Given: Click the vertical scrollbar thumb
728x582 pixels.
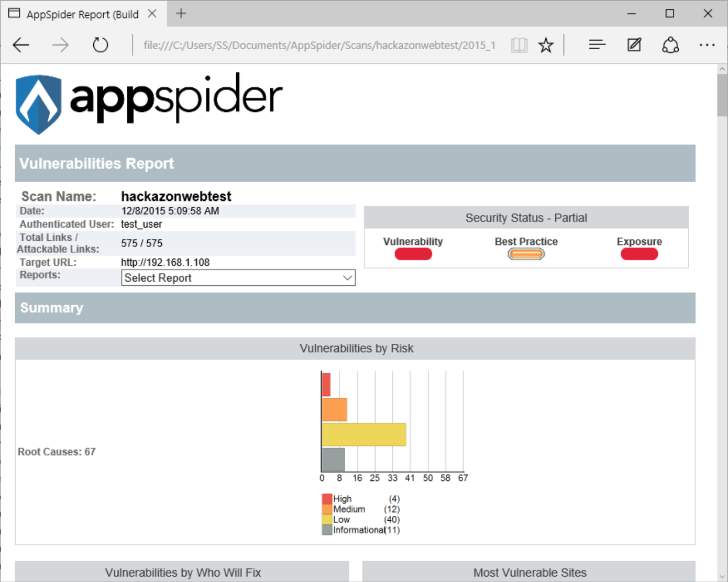Looking at the screenshot, I should tap(722, 95).
